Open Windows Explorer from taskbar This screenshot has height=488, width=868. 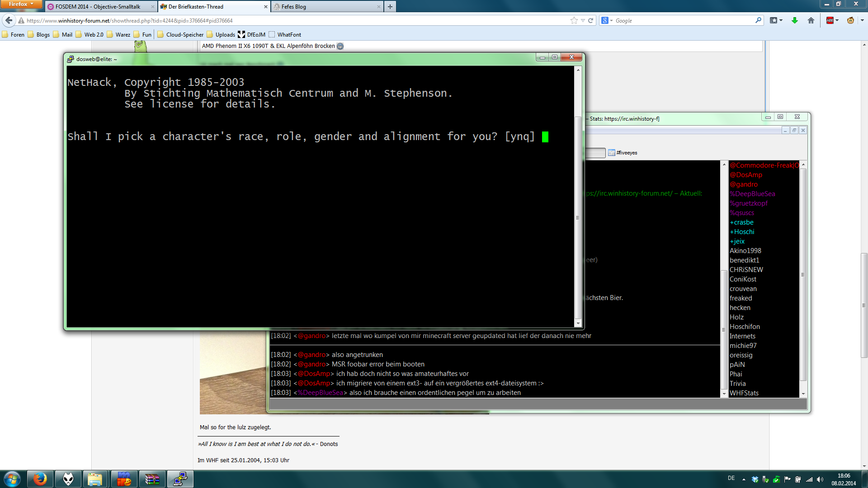click(x=95, y=479)
